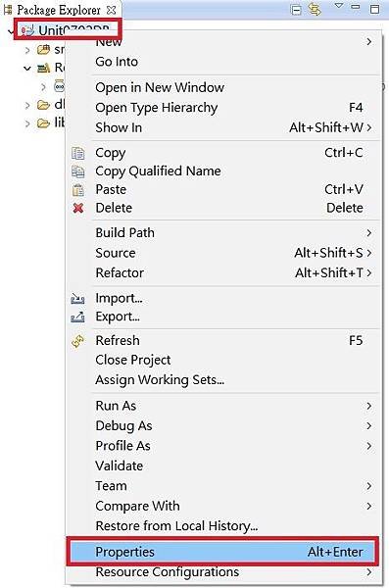Minimize the Package Explorer view
This screenshot has height=588, width=389.
pos(356,7)
